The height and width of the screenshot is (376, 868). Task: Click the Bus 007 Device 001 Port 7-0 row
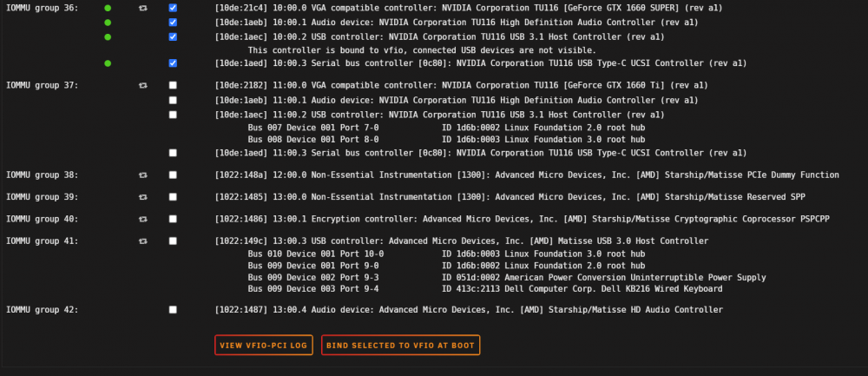(x=446, y=128)
